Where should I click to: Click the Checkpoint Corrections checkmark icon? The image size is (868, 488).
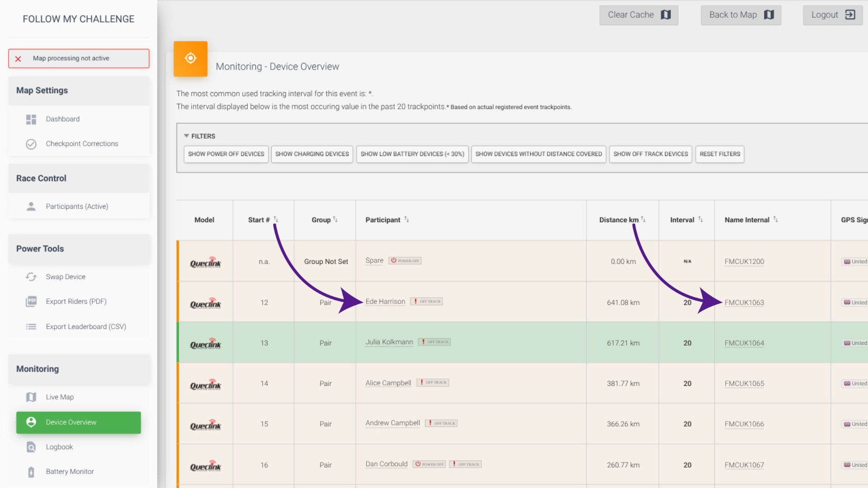tap(31, 144)
